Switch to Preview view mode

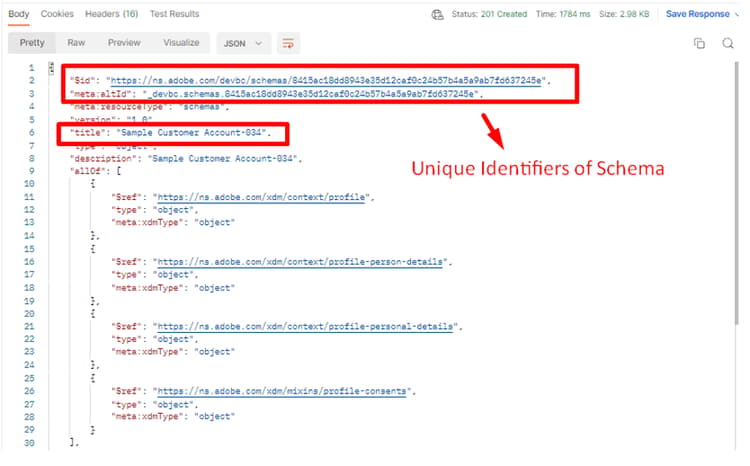pos(124,43)
